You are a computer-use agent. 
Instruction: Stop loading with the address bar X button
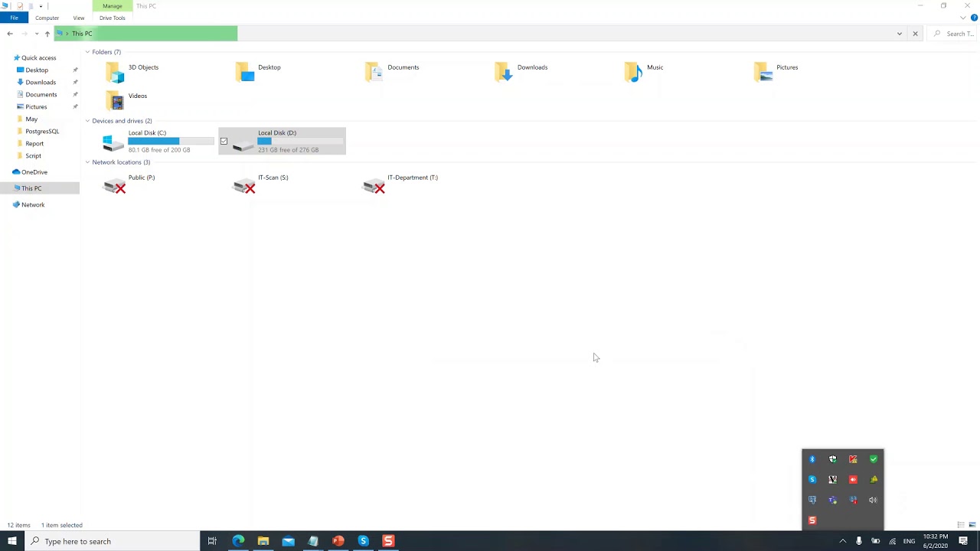point(915,34)
